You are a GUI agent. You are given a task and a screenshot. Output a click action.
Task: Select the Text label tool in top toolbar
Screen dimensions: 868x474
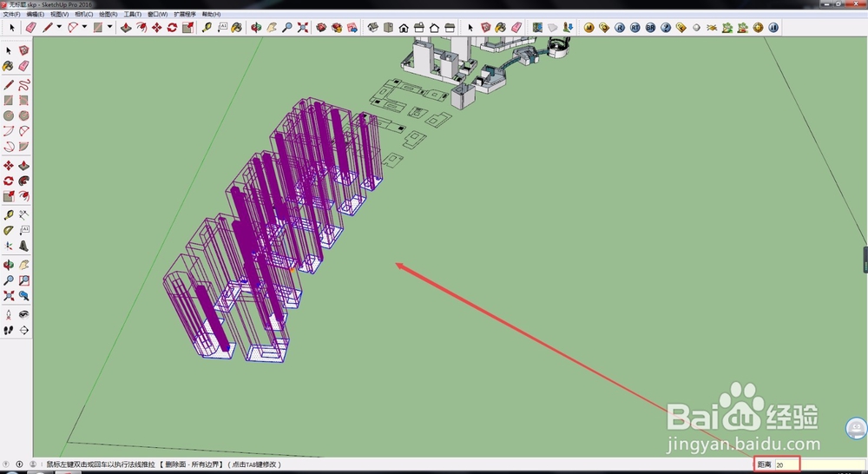pos(222,27)
